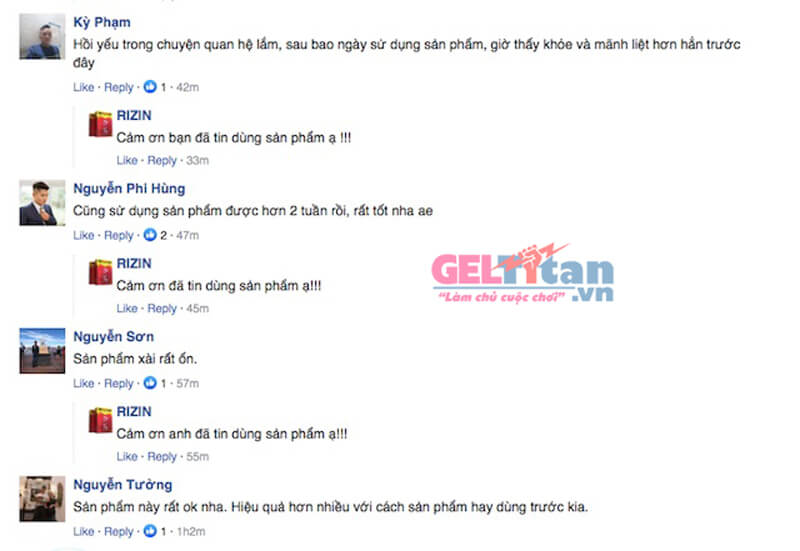The height and width of the screenshot is (551, 800).
Task: Open Nguyễn Phi Hùng's profile photo
Action: (42, 203)
